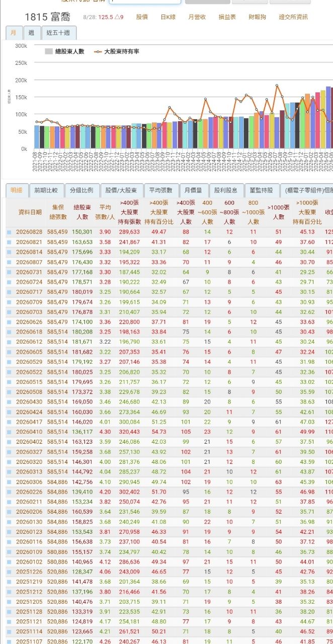Image resolution: width=333 pixels, height=644 pixels.
Task: Visit the 財報狗 link
Action: 258,17
